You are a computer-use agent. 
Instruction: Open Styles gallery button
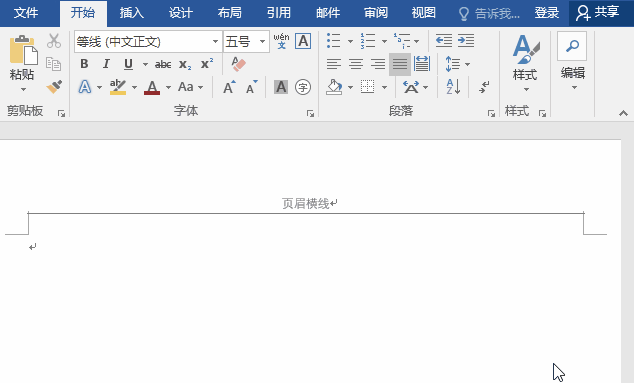(525, 63)
